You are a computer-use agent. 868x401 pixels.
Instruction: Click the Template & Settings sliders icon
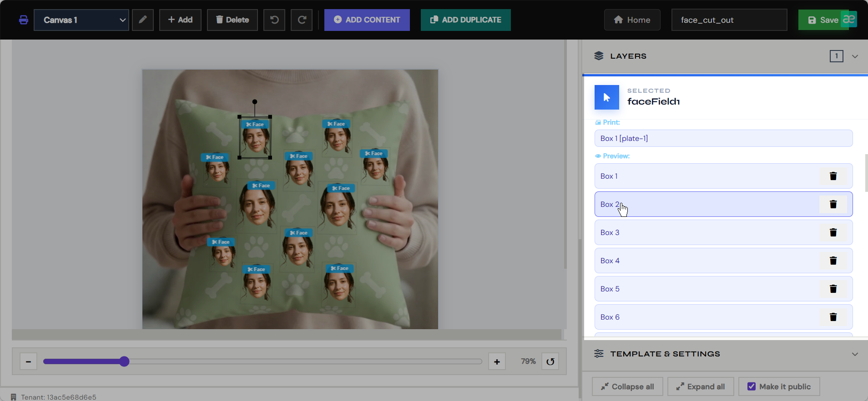point(599,354)
